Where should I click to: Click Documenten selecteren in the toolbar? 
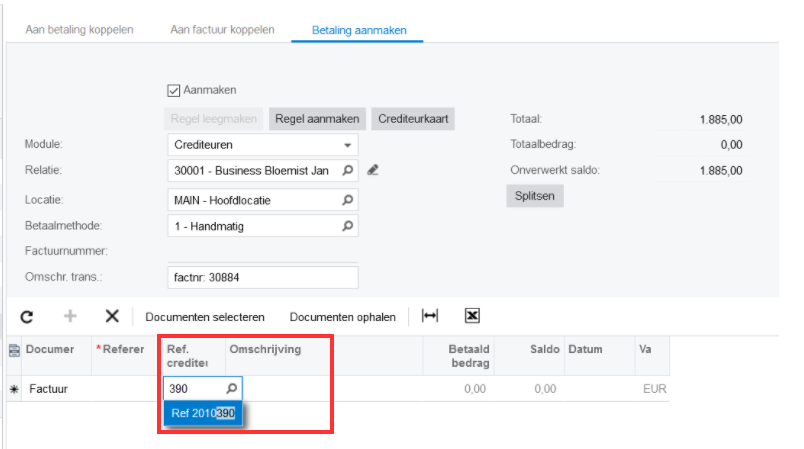point(205,317)
